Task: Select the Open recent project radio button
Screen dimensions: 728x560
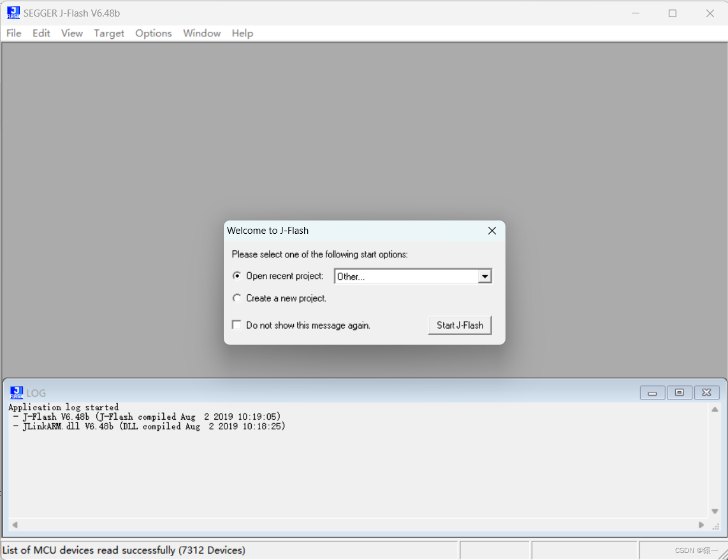Action: [237, 276]
